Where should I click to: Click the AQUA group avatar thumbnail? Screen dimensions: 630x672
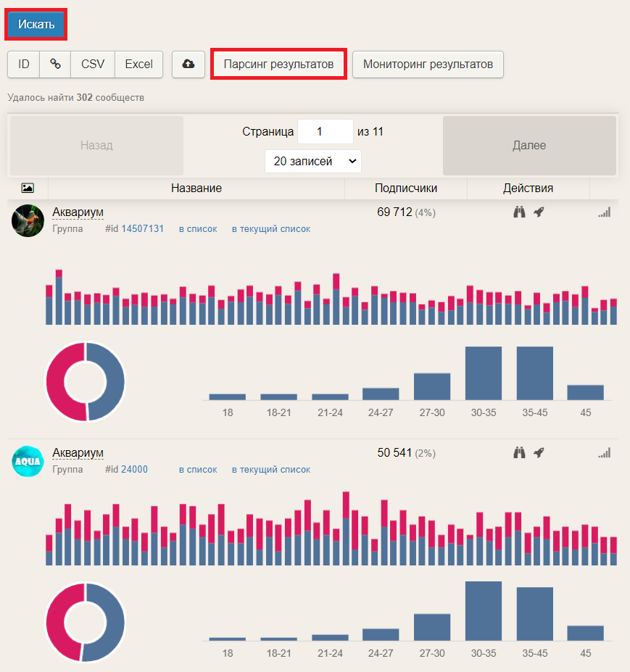pyautogui.click(x=28, y=461)
